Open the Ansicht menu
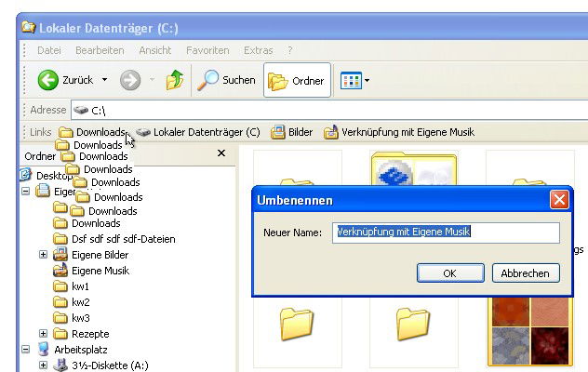 point(154,50)
